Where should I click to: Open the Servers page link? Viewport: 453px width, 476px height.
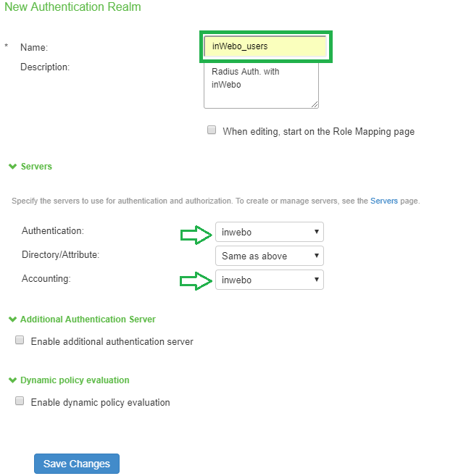coord(384,201)
